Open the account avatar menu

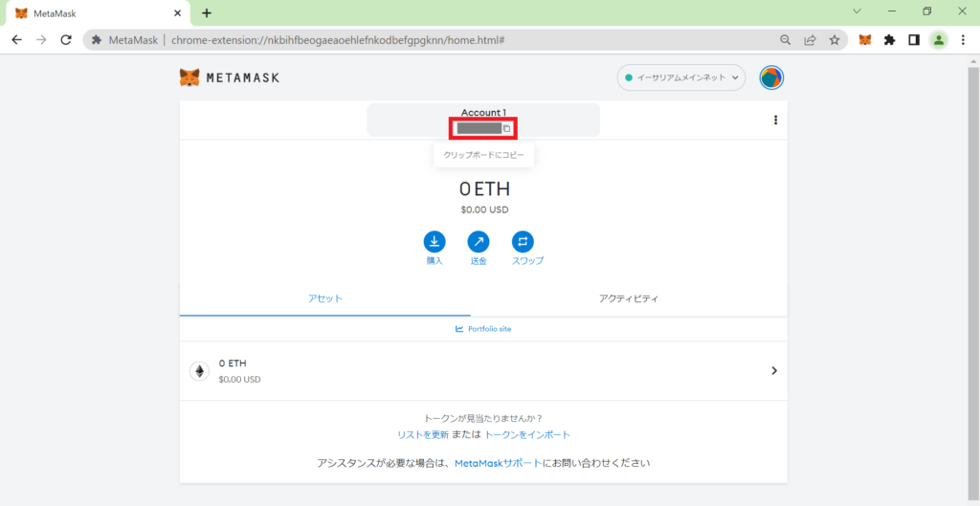(771, 77)
